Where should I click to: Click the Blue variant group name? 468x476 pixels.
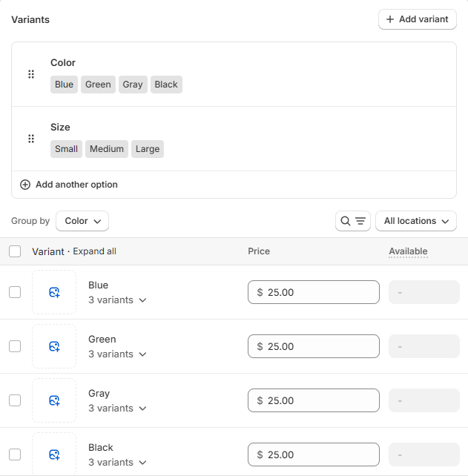[98, 285]
